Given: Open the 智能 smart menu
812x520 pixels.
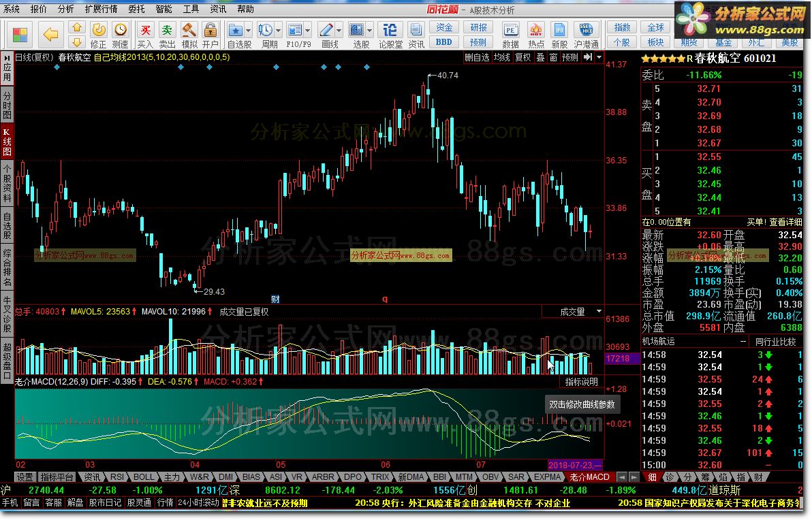Looking at the screenshot, I should [163, 9].
